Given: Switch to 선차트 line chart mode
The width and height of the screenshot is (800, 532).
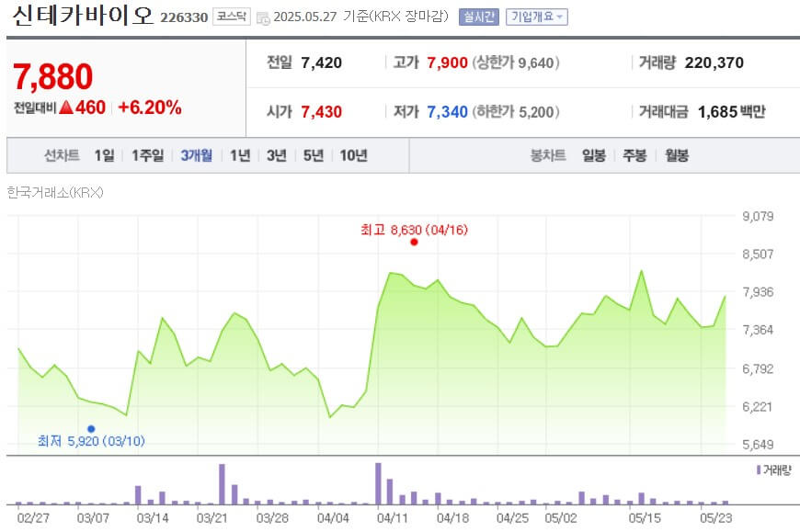Looking at the screenshot, I should [x=63, y=155].
